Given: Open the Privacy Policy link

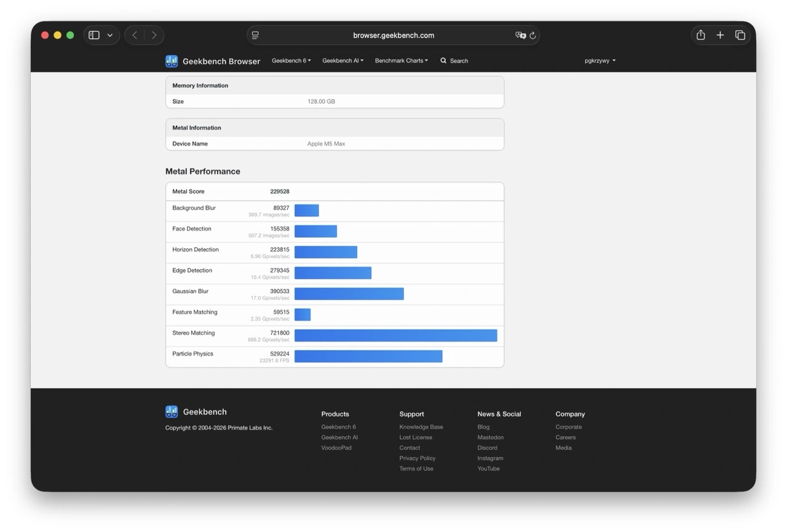Looking at the screenshot, I should pyautogui.click(x=417, y=458).
